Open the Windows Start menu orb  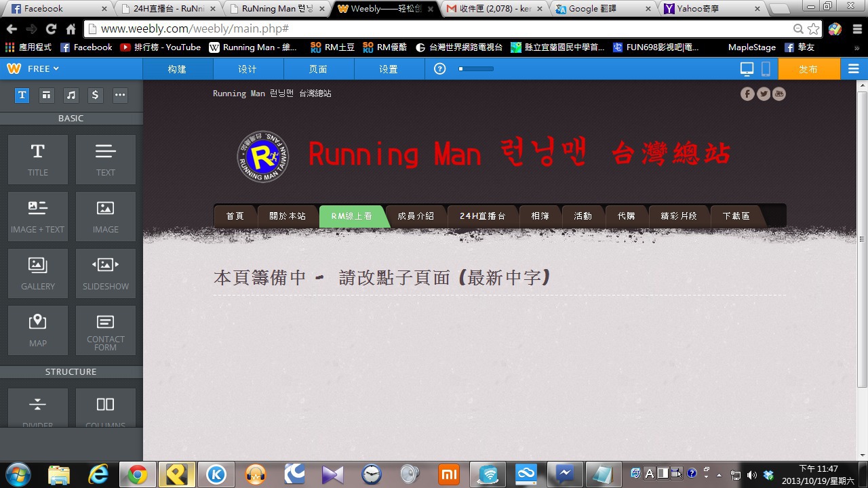pyautogui.click(x=18, y=474)
